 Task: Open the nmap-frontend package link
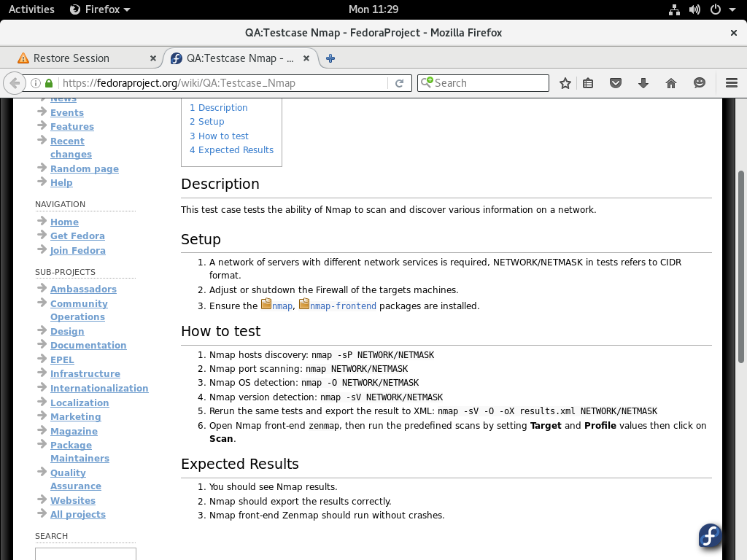click(x=343, y=306)
